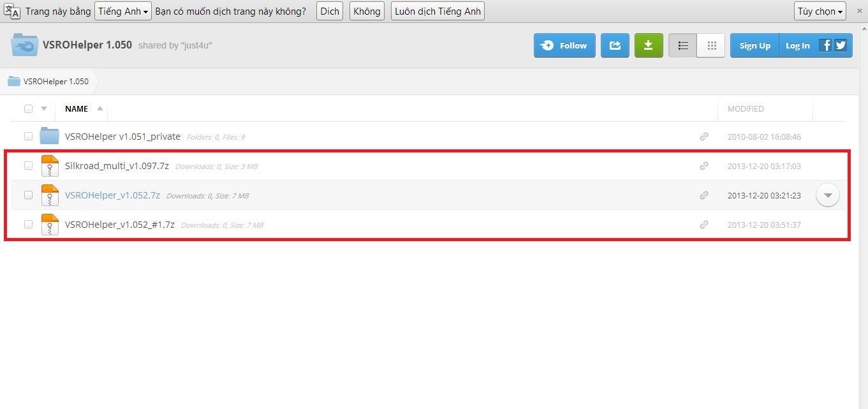Click the share arrow button
868x409 pixels.
615,46
